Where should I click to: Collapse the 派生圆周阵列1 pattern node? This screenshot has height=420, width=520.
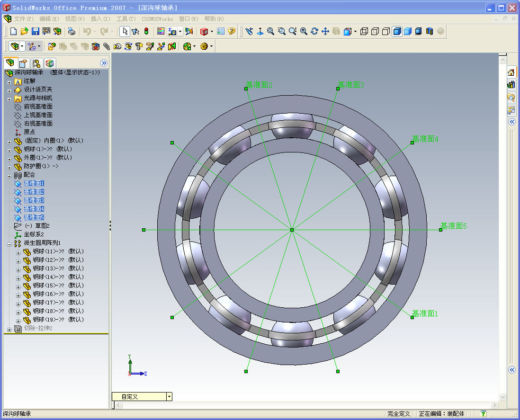[9, 243]
